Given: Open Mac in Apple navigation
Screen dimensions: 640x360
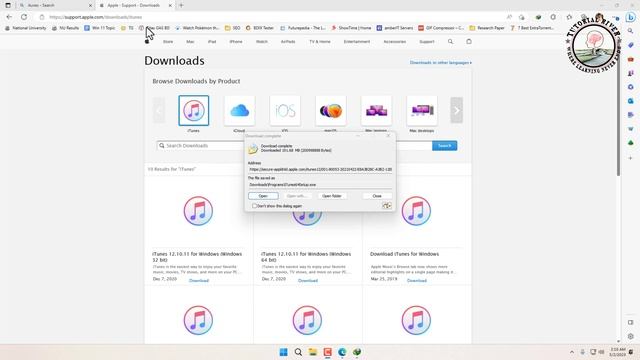Looking at the screenshot, I should [x=190, y=42].
